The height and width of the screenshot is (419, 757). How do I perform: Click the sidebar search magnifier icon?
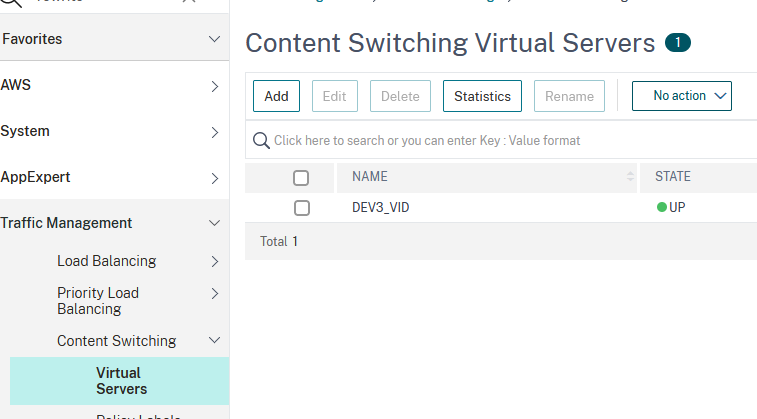pos(12,3)
